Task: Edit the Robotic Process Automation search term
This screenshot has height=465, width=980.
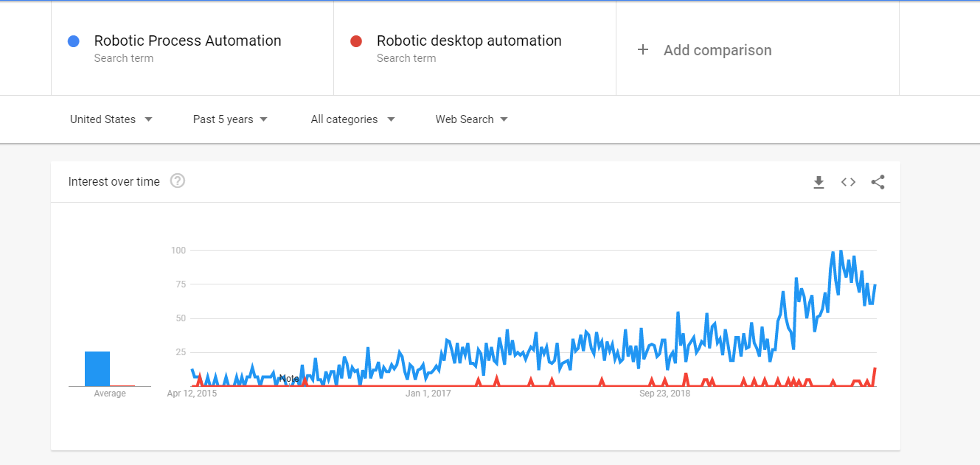Action: (x=187, y=41)
